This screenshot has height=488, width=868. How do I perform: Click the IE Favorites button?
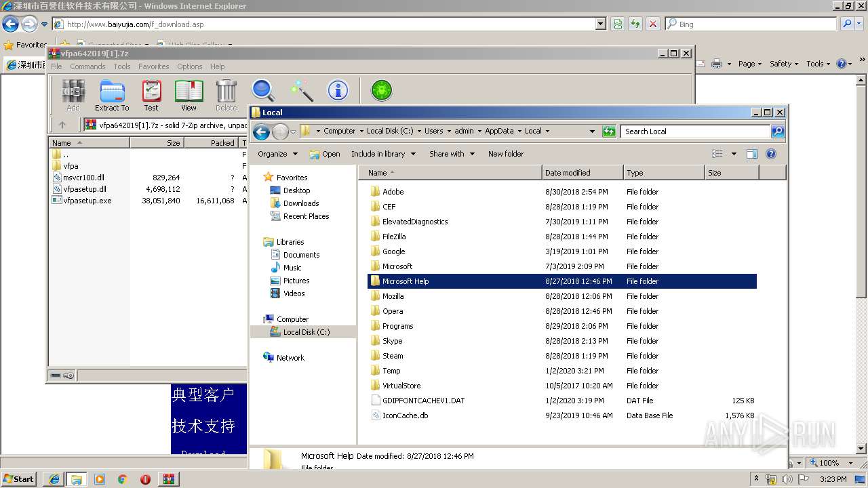pos(26,45)
